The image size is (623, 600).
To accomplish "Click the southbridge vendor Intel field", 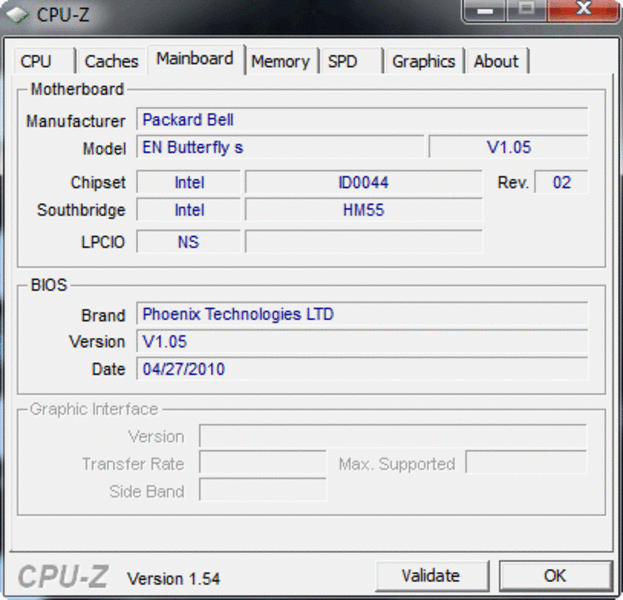I will 189,210.
